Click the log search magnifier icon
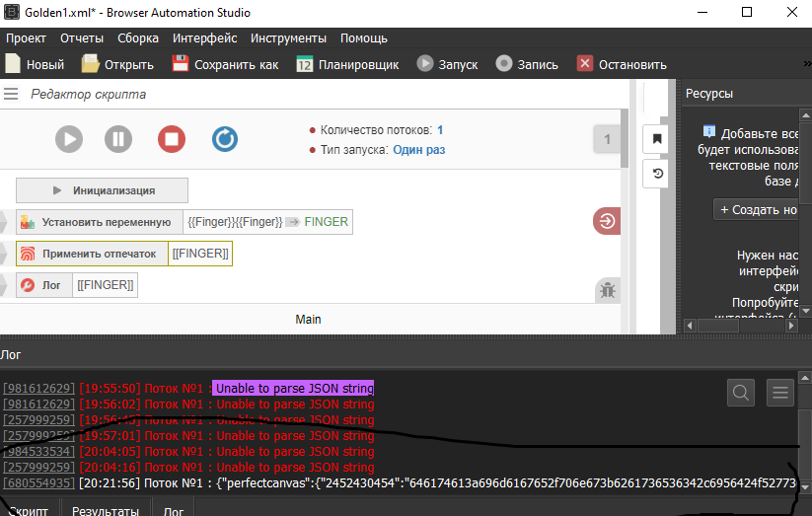 pyautogui.click(x=741, y=393)
